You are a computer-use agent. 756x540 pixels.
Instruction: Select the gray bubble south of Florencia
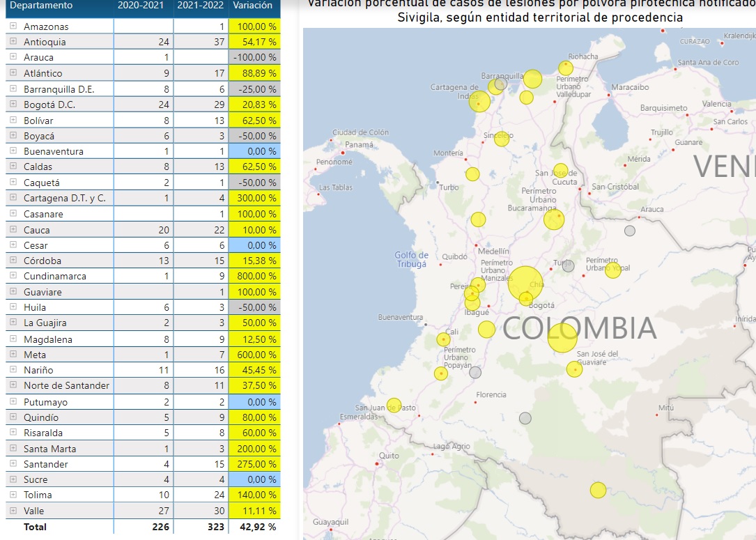coord(525,418)
